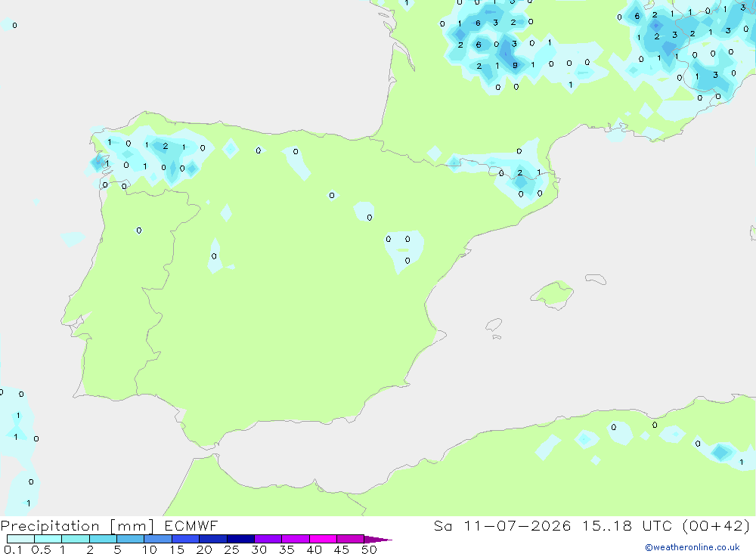Click the 0.1–0.5 mm legend color box

(x=20, y=539)
